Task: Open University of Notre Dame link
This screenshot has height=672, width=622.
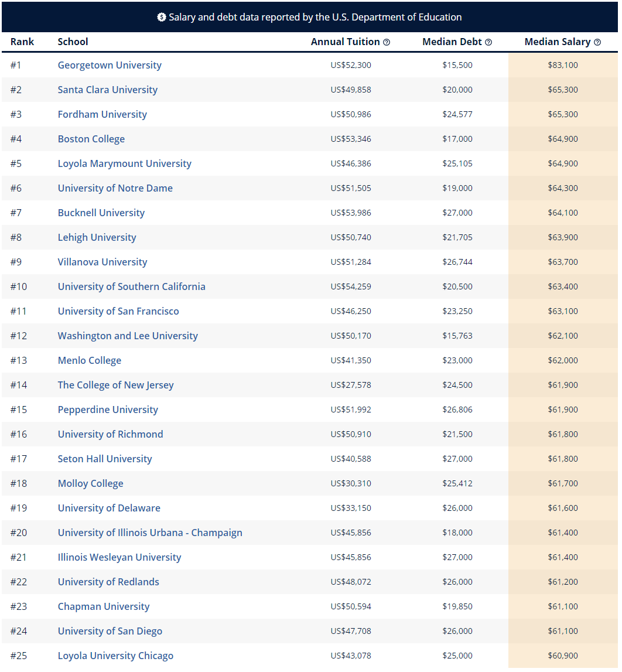Action: [115, 188]
